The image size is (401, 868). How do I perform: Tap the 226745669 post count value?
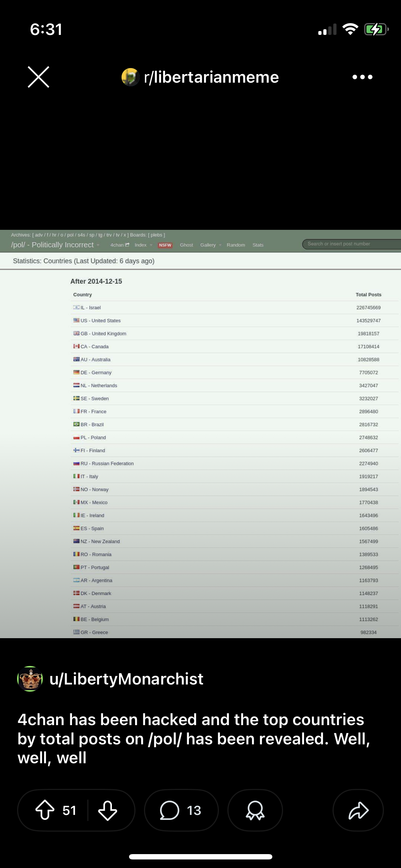[x=369, y=308]
